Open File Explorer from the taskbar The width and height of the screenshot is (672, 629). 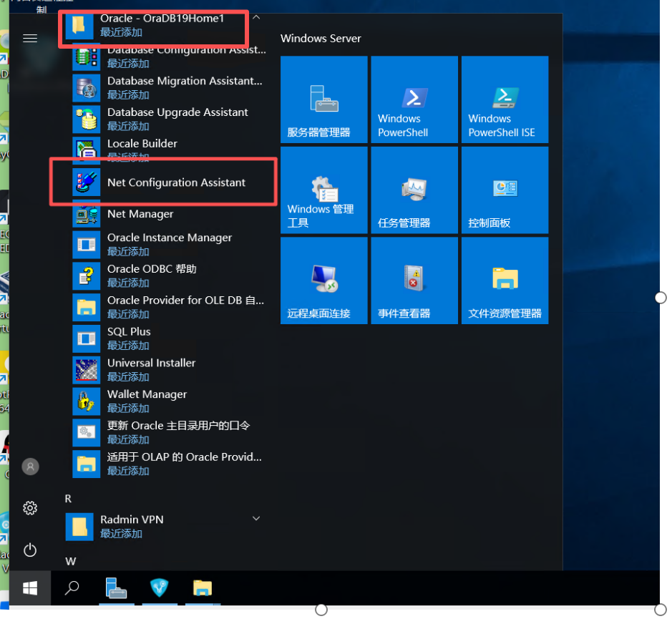203,588
